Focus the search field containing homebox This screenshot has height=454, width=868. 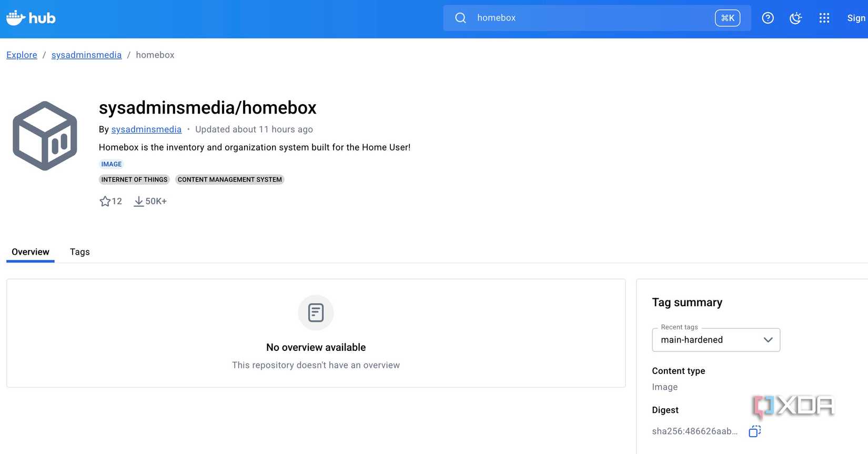(597, 18)
